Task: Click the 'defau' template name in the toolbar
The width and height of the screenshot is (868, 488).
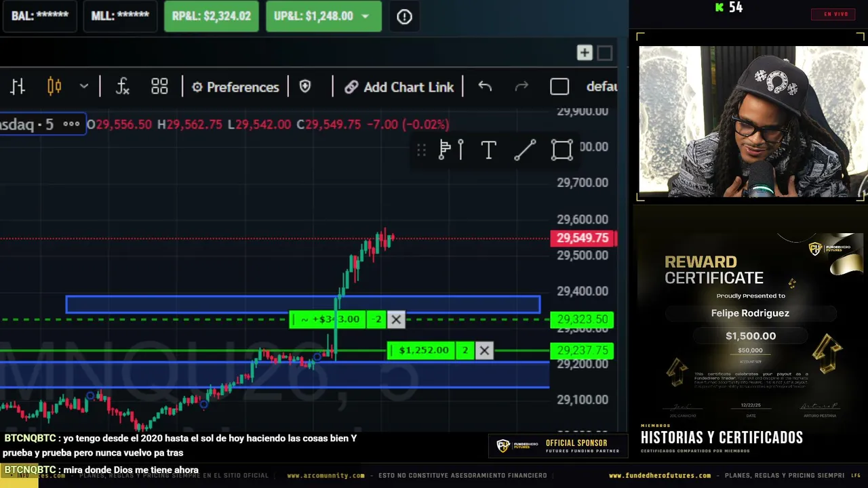Action: pos(601,87)
